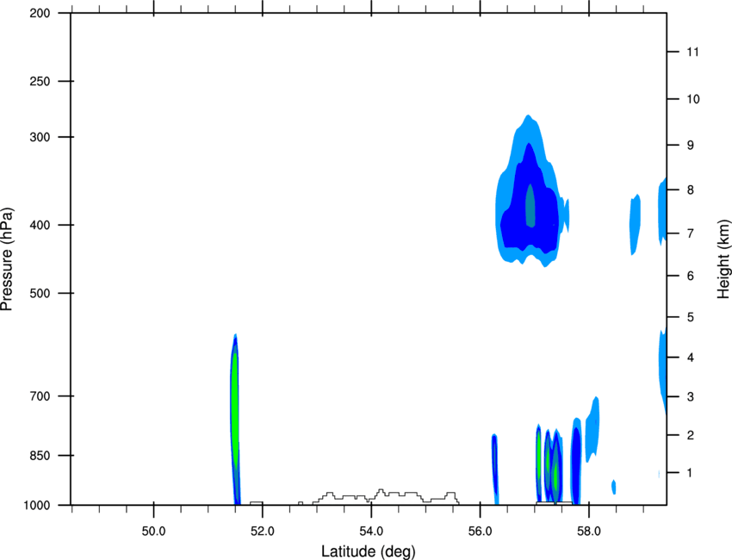This screenshot has height=560, width=732.
Task: Select the 1000 pressure tick label
Action: (x=36, y=506)
